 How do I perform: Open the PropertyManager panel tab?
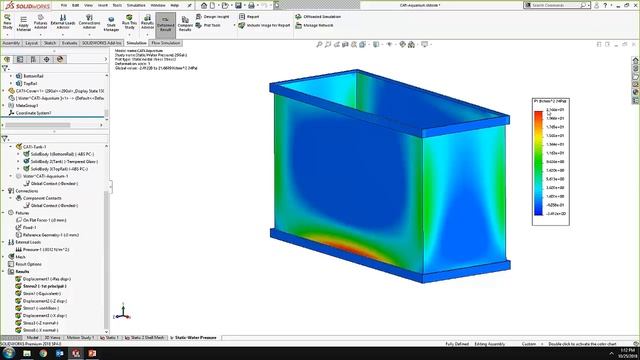coord(20,60)
